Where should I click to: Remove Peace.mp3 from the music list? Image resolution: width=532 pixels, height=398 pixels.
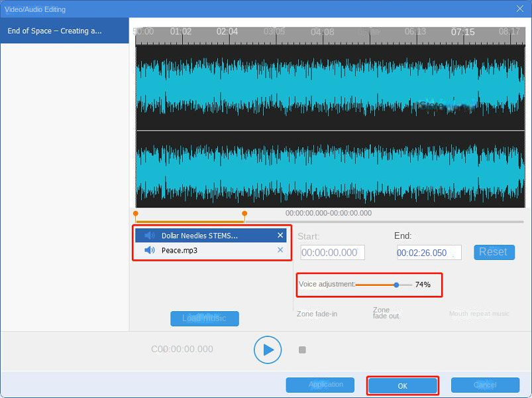[280, 251]
